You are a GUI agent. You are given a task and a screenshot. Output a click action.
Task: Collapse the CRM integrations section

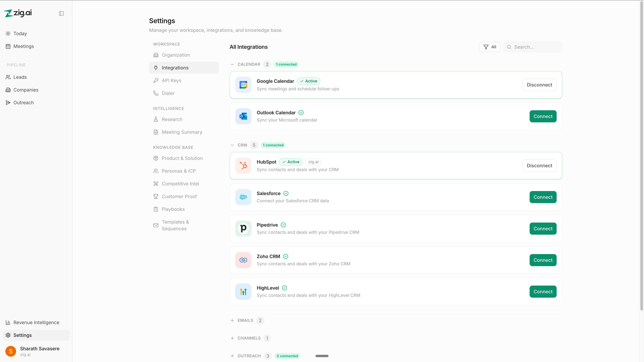tap(232, 145)
